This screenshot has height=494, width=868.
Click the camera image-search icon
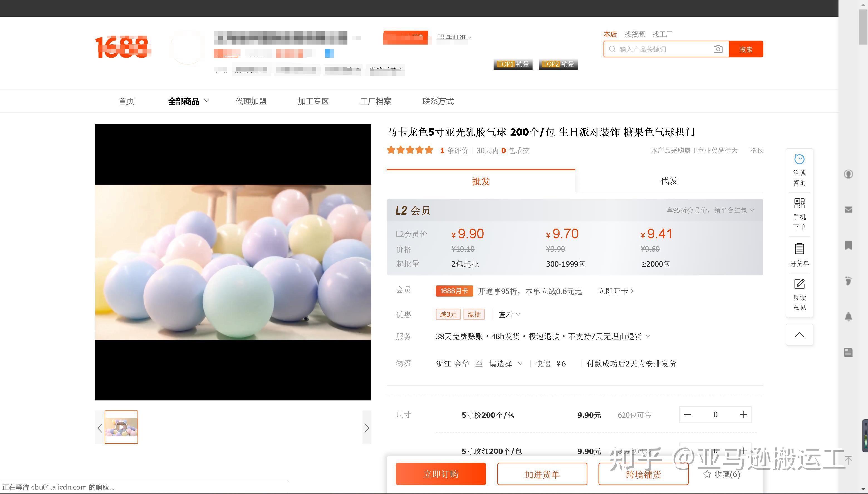pyautogui.click(x=718, y=49)
